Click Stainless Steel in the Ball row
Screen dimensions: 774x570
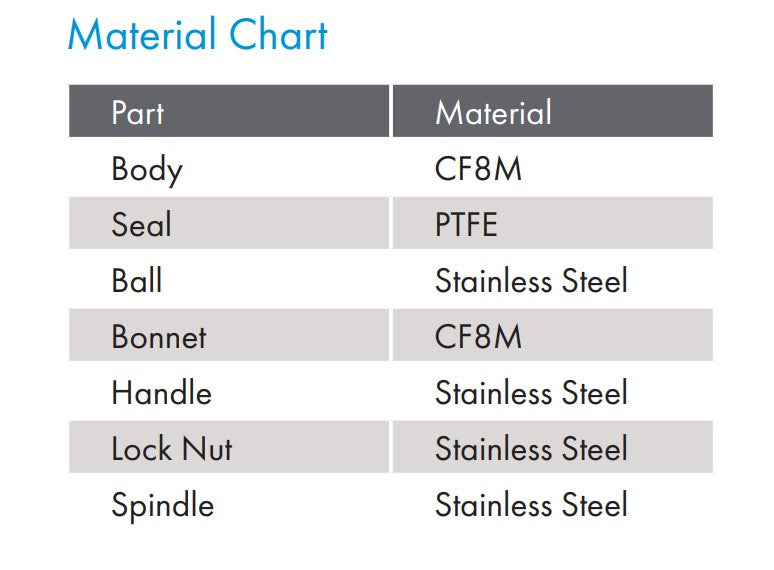coord(531,281)
